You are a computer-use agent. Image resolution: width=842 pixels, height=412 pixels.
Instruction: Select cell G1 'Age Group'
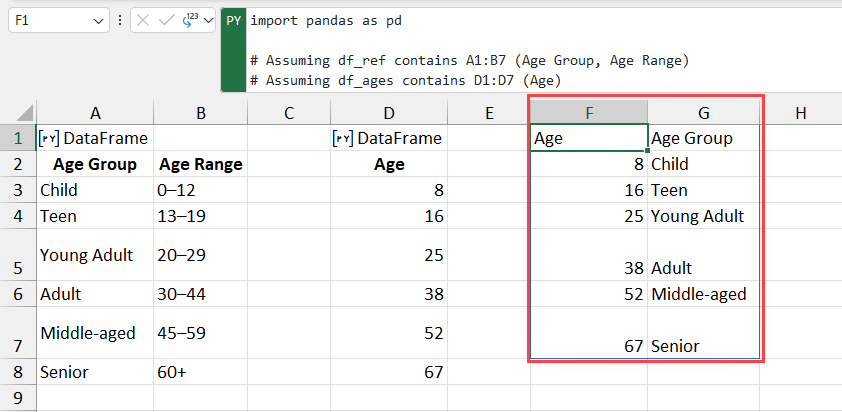[x=703, y=138]
